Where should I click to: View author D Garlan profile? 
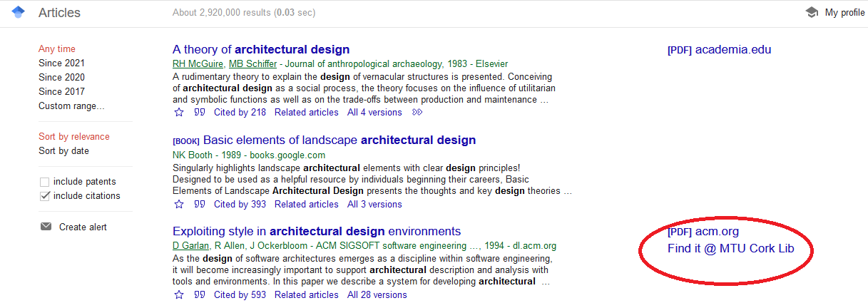pyautogui.click(x=191, y=246)
